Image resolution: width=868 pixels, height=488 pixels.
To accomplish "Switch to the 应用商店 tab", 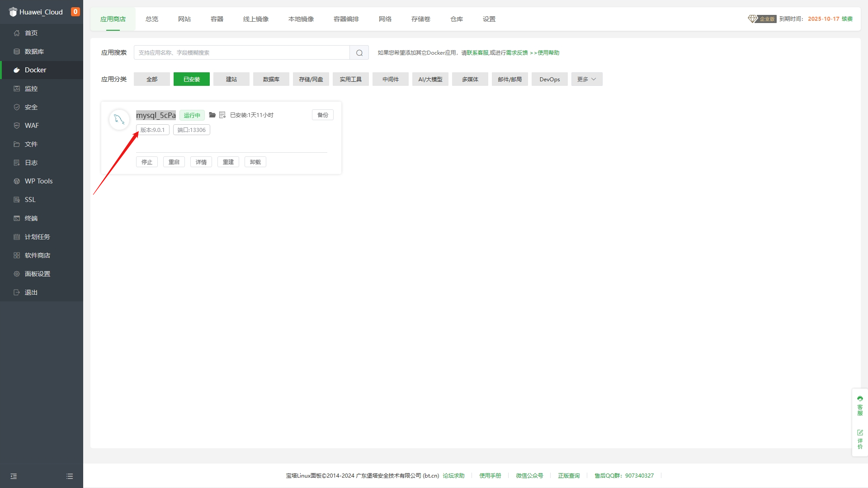I will pyautogui.click(x=113, y=19).
